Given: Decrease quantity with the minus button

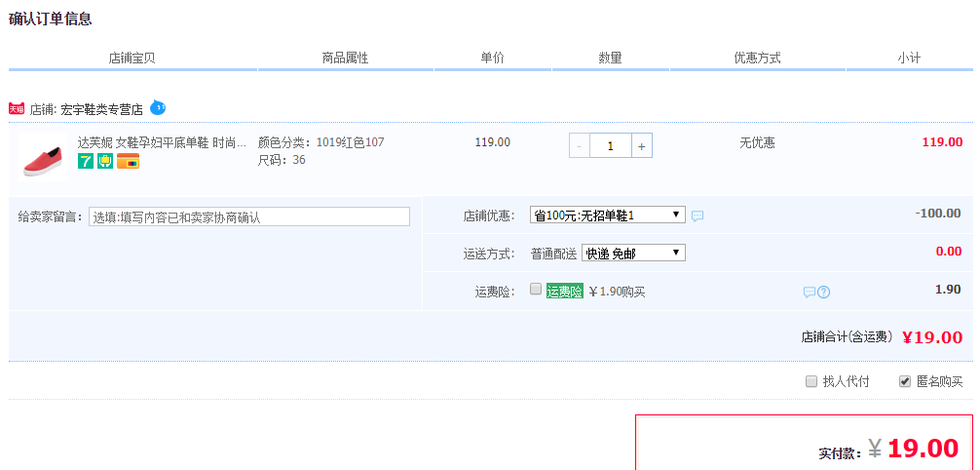Looking at the screenshot, I should click(580, 146).
